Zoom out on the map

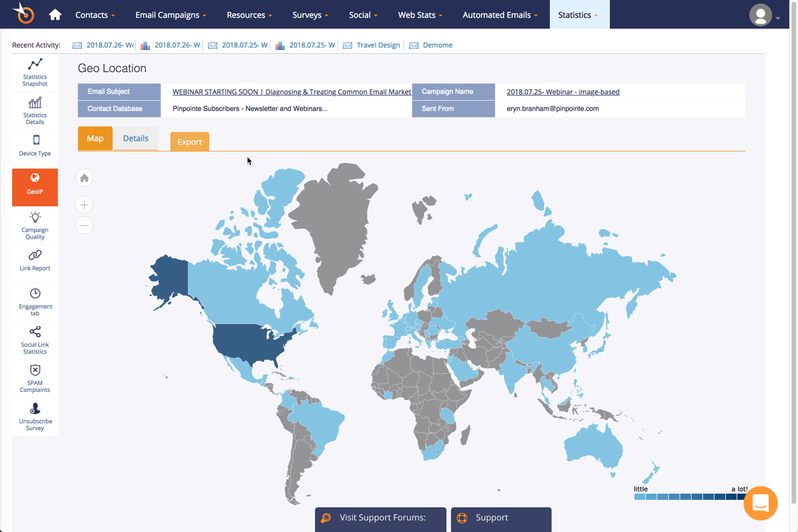[x=84, y=225]
